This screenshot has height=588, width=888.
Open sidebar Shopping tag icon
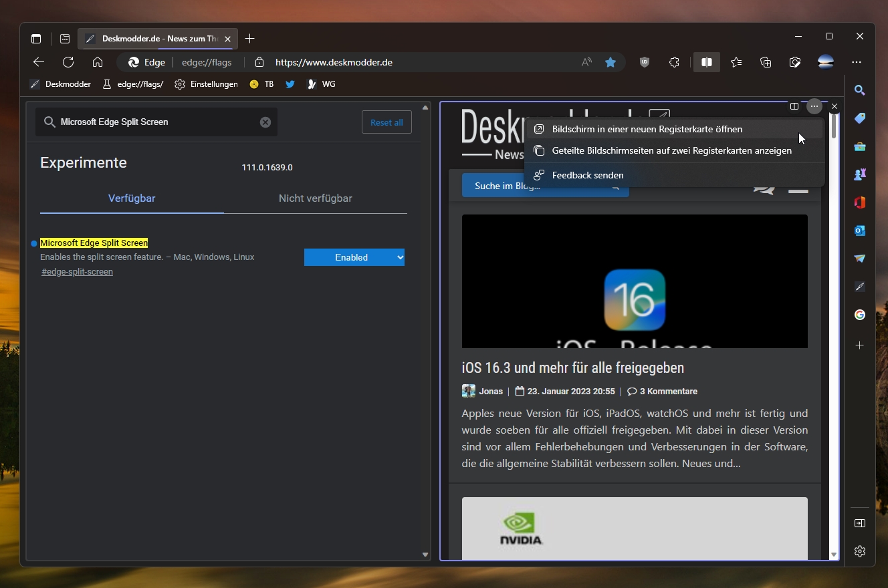pyautogui.click(x=860, y=118)
